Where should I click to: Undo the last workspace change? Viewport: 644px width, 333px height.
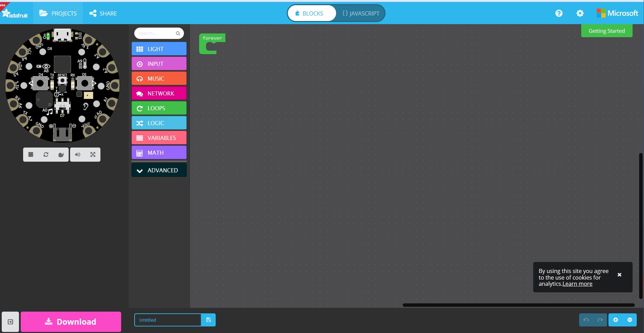(586, 320)
